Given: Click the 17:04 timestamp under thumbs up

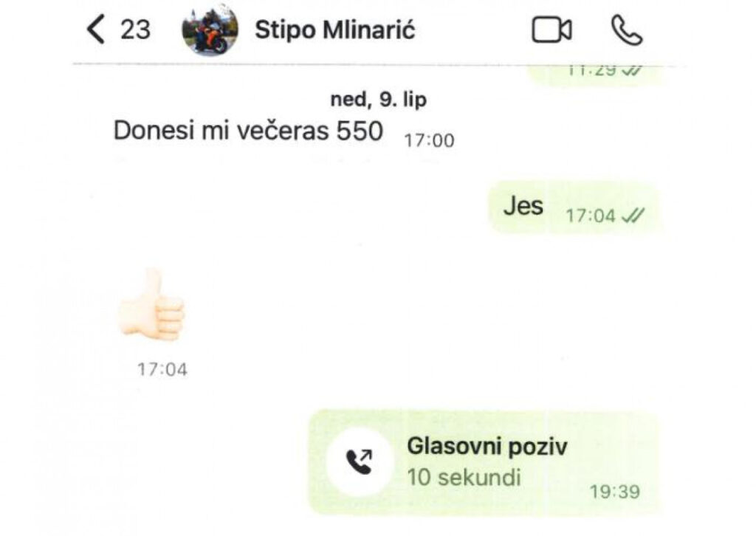Looking at the screenshot, I should click(x=162, y=370).
